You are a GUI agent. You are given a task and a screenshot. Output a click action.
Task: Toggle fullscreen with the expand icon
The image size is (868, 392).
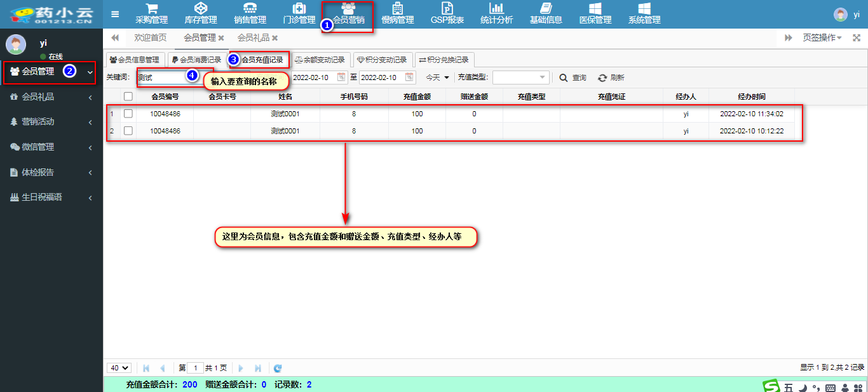[857, 38]
